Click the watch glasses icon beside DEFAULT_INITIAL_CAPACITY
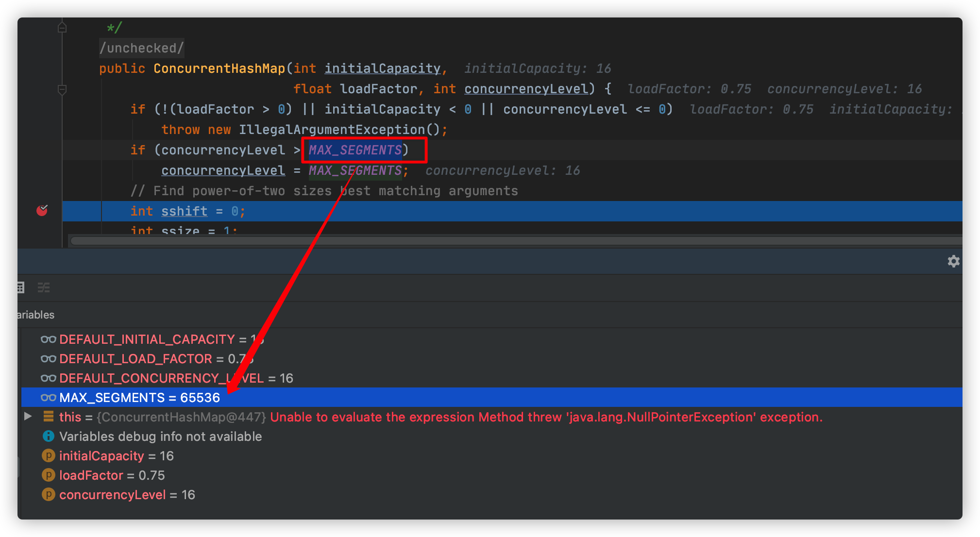This screenshot has height=537, width=980. (48, 339)
